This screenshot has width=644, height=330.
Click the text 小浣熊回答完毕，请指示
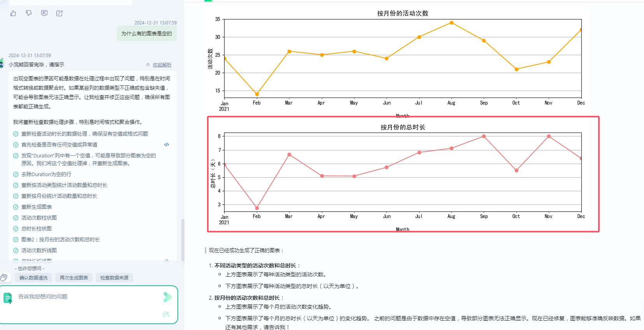pyautogui.click(x=36, y=65)
